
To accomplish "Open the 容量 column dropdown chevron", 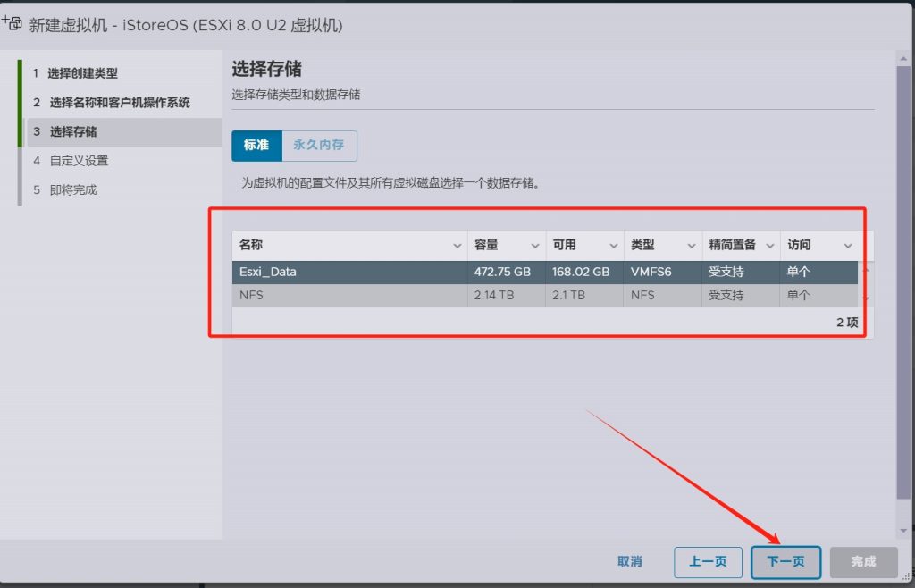I will [534, 246].
